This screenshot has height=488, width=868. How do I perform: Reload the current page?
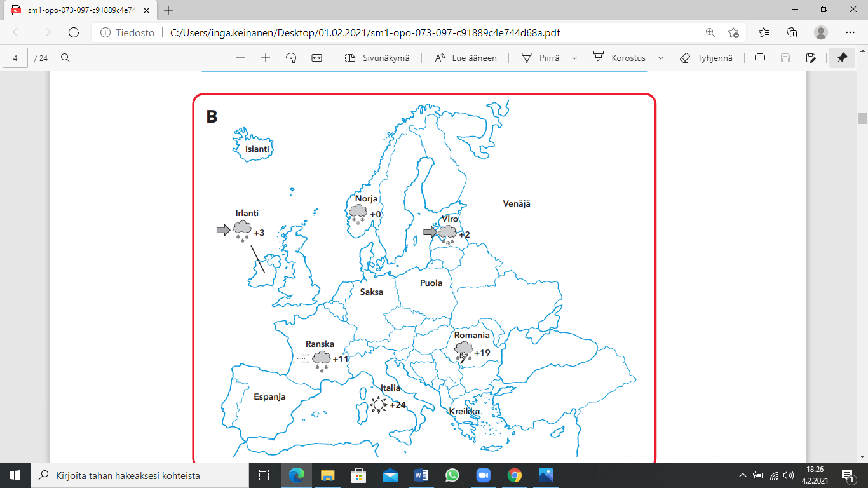(x=74, y=32)
